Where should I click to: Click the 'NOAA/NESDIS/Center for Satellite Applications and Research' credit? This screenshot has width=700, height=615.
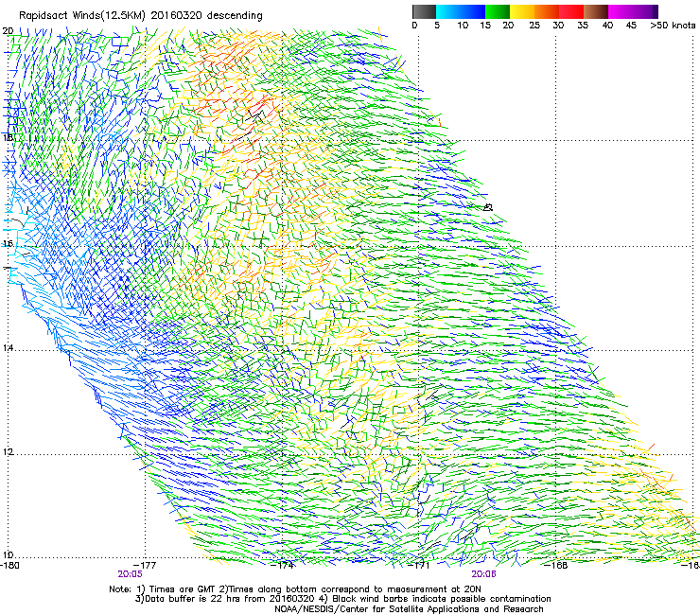coord(409,609)
